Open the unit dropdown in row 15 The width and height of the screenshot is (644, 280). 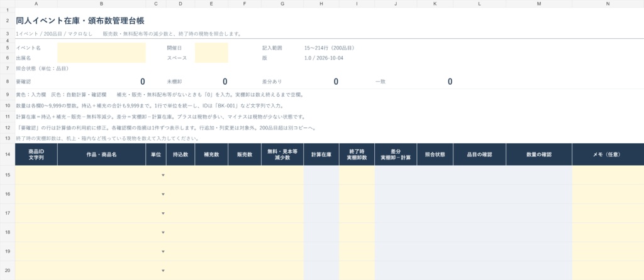click(163, 175)
